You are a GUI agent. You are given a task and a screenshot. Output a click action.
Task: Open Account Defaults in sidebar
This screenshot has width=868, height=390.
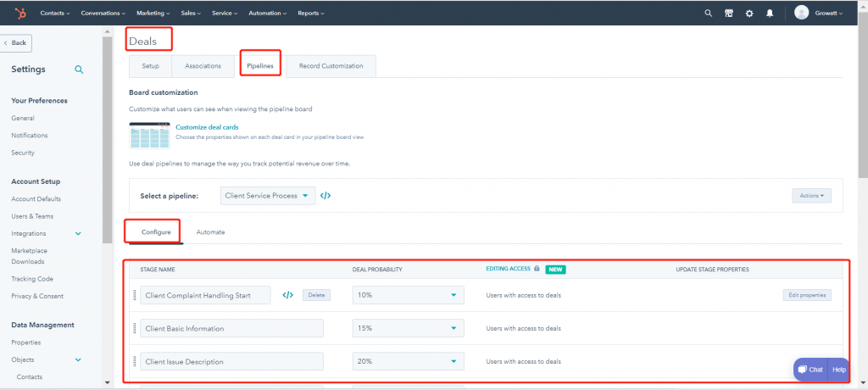pos(36,199)
